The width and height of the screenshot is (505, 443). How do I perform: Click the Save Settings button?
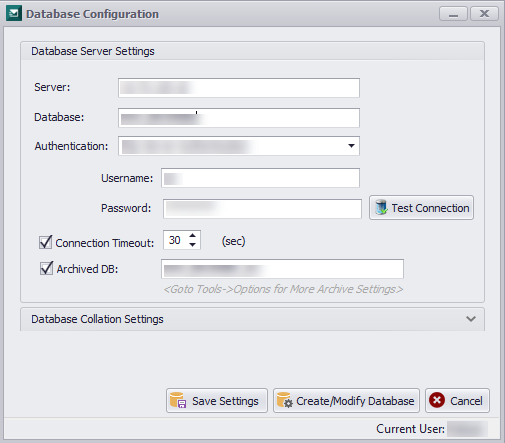tap(217, 401)
